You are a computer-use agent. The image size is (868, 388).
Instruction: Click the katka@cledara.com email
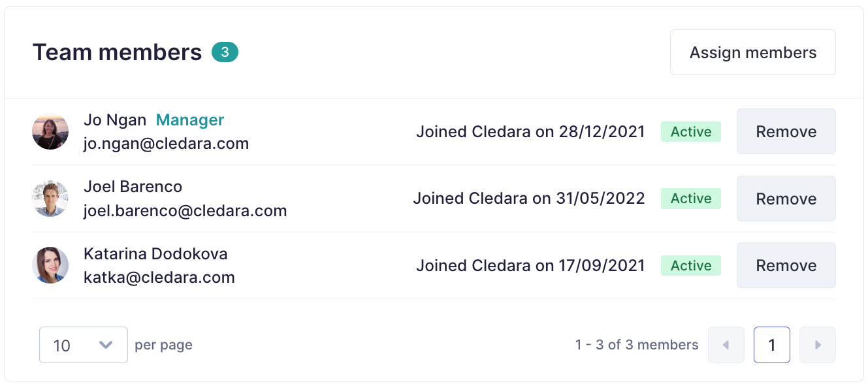[159, 278]
